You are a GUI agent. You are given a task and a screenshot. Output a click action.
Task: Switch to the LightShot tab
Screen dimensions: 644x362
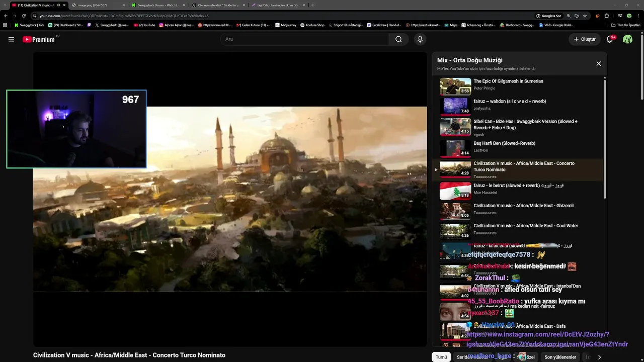click(x=278, y=5)
